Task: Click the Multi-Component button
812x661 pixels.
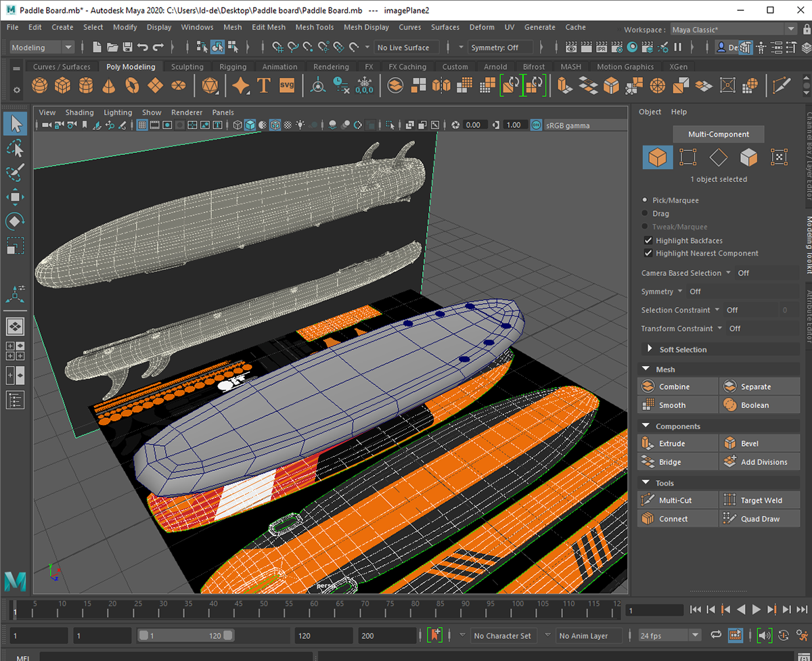Action: (719, 134)
